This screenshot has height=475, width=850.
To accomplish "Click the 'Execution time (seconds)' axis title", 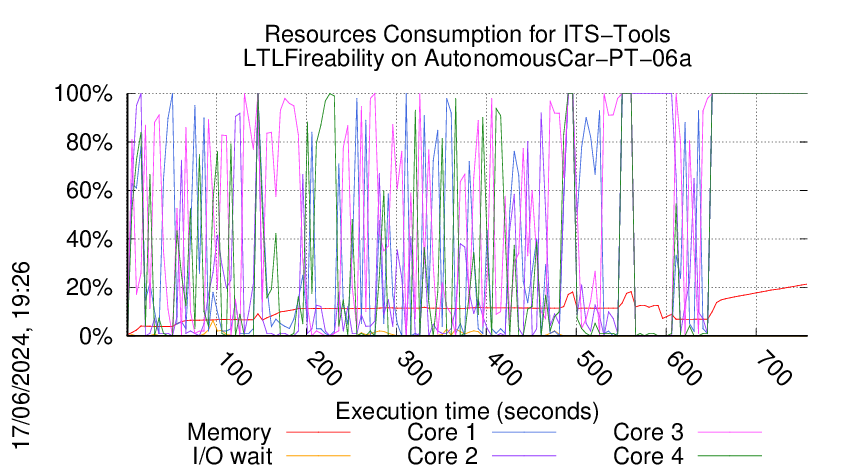I will click(x=467, y=411).
